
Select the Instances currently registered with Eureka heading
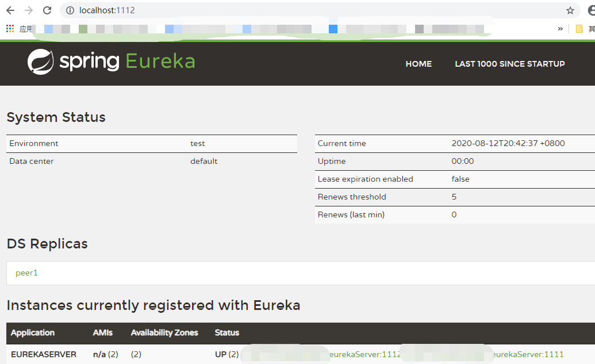[x=153, y=305]
